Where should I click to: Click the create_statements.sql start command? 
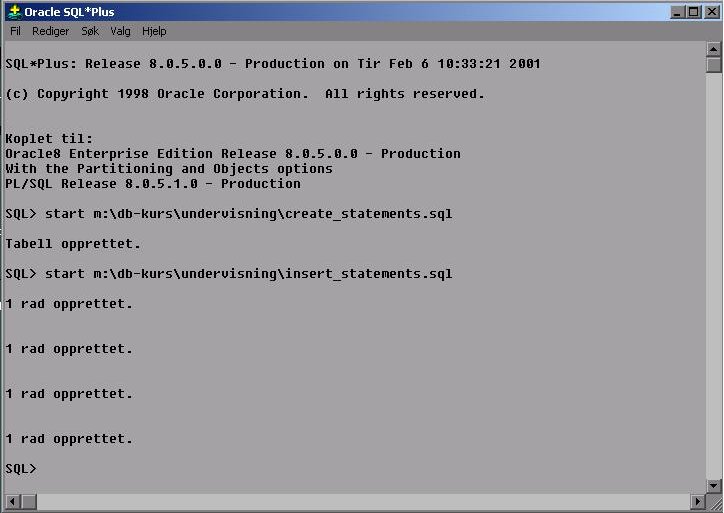(x=229, y=214)
